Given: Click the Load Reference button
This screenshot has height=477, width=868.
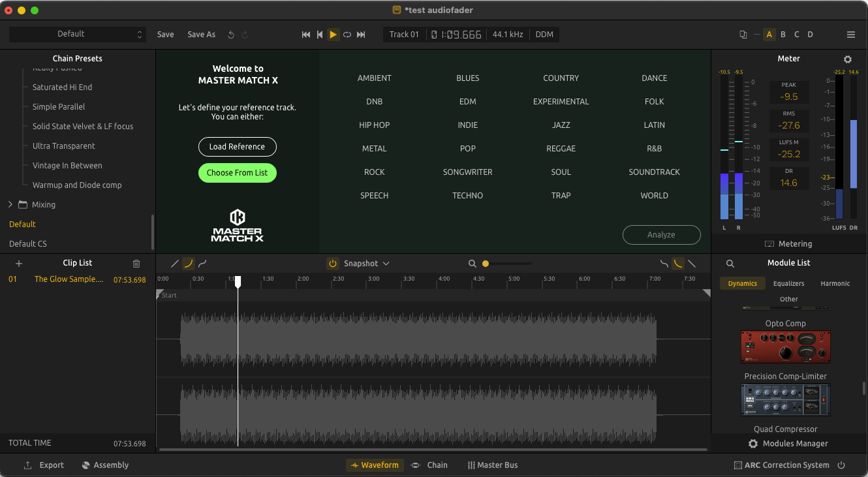Looking at the screenshot, I should [238, 147].
